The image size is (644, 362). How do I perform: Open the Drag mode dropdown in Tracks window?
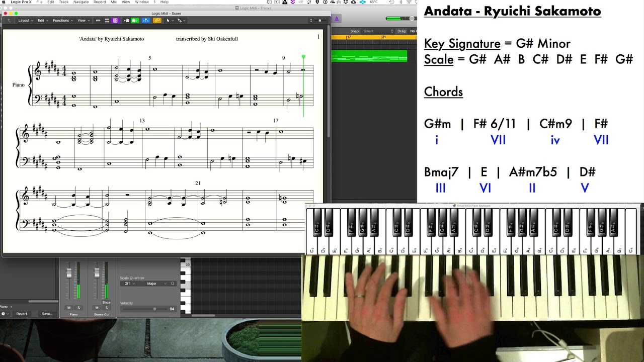click(x=413, y=31)
